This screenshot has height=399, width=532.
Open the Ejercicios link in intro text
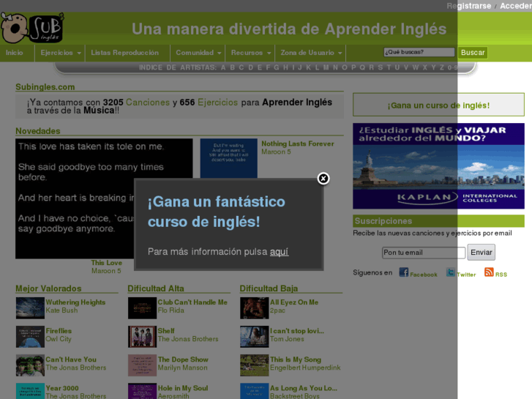point(218,102)
